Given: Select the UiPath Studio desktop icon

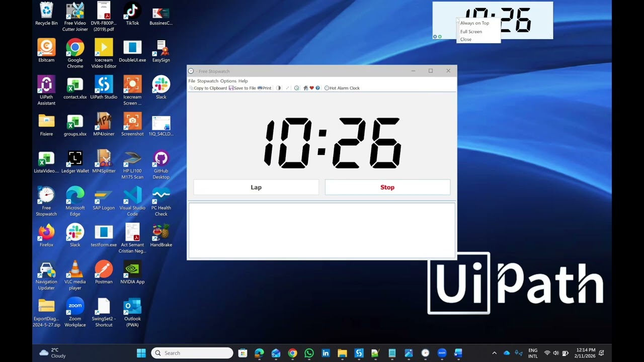Looking at the screenshot, I should click(x=104, y=88).
